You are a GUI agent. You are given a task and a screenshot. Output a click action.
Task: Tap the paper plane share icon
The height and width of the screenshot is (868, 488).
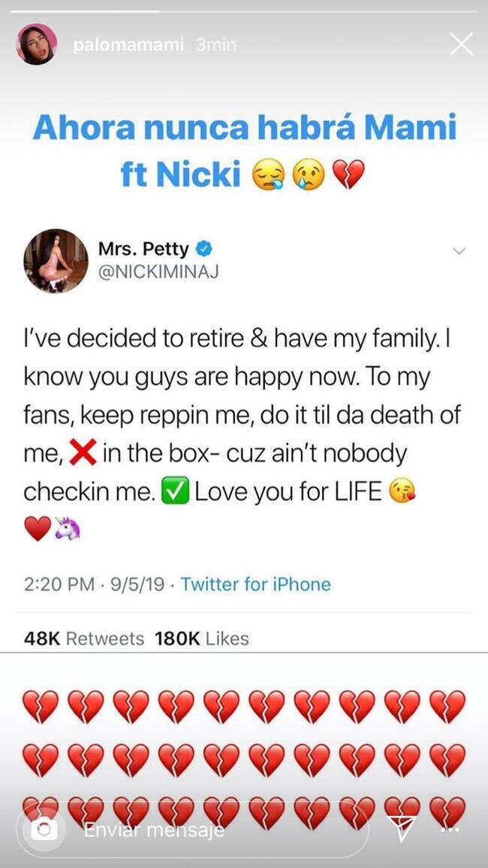pyautogui.click(x=402, y=830)
